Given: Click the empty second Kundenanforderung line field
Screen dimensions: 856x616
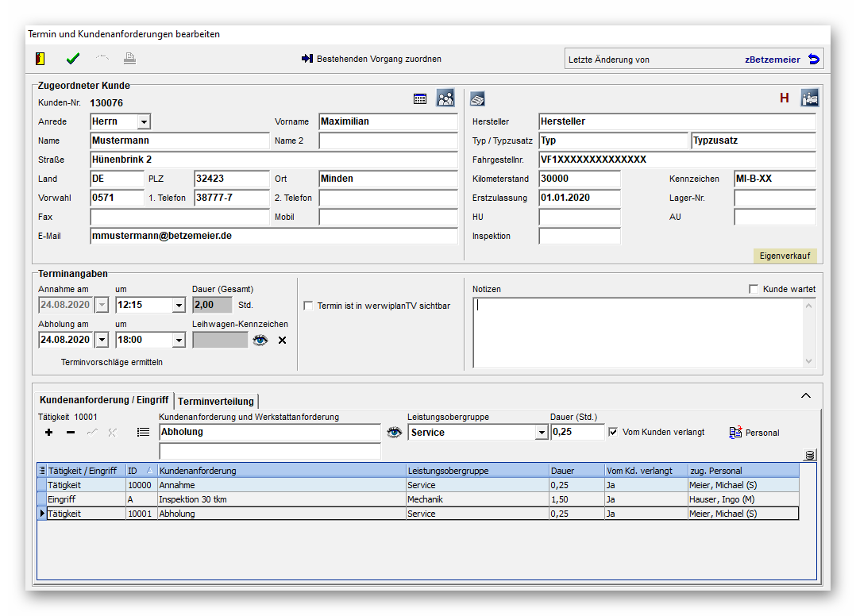Looking at the screenshot, I should 270,451.
